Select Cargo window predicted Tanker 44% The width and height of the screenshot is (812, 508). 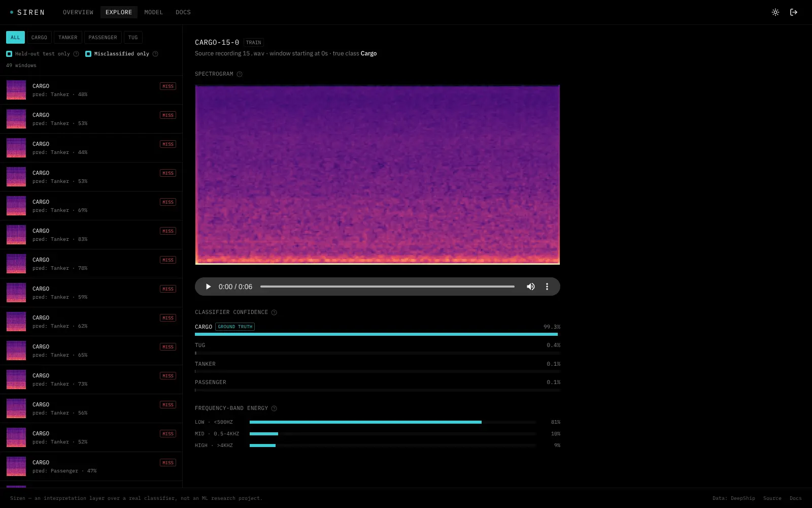[x=91, y=148]
